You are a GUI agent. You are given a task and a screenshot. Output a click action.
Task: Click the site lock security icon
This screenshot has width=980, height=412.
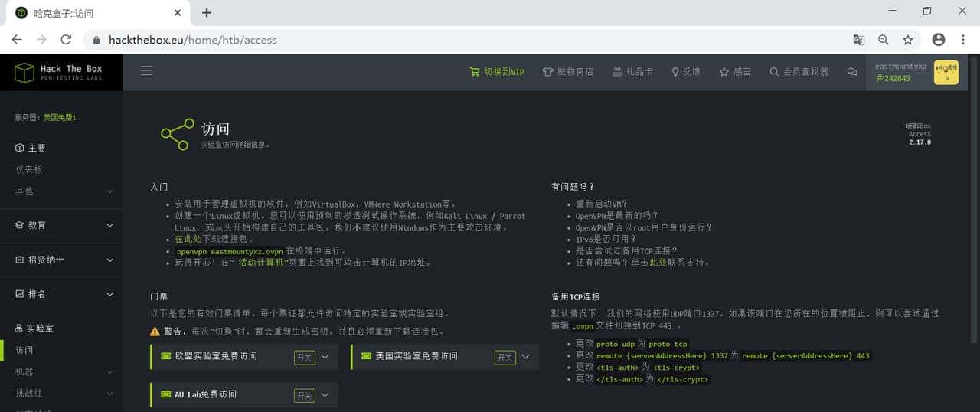[x=96, y=40]
